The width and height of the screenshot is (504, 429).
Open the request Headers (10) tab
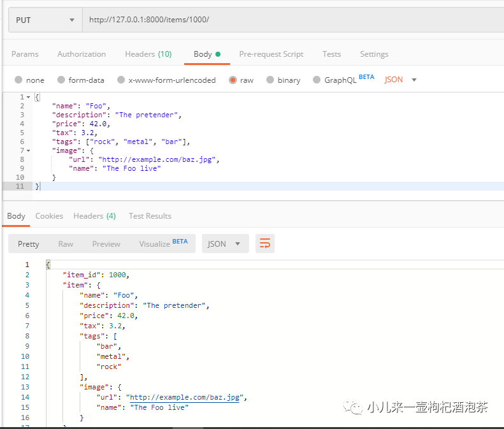(148, 54)
